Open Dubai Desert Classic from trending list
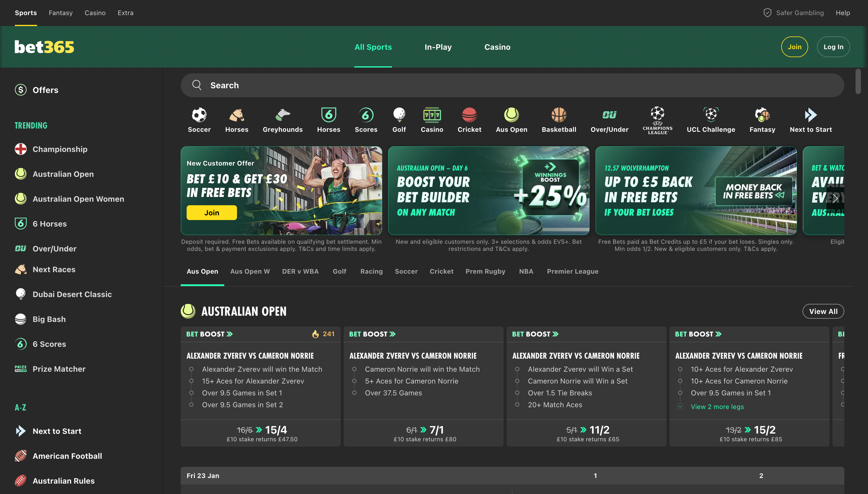This screenshot has height=494, width=868. (72, 294)
